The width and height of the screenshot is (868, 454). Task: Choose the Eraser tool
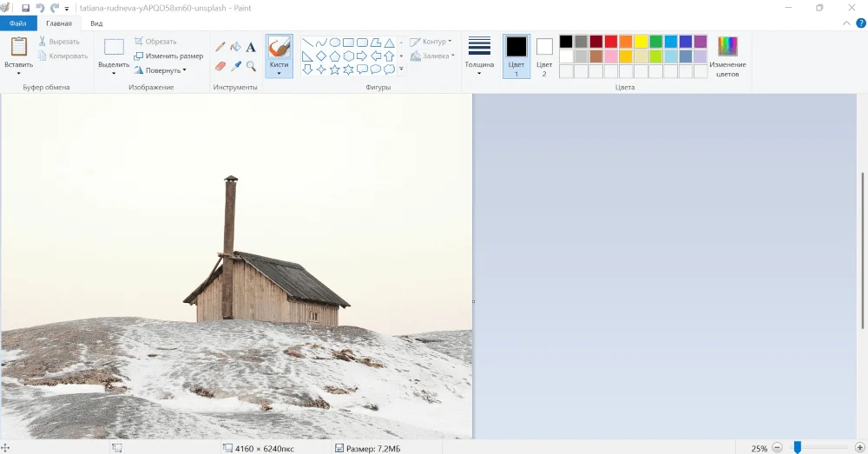[x=220, y=66]
